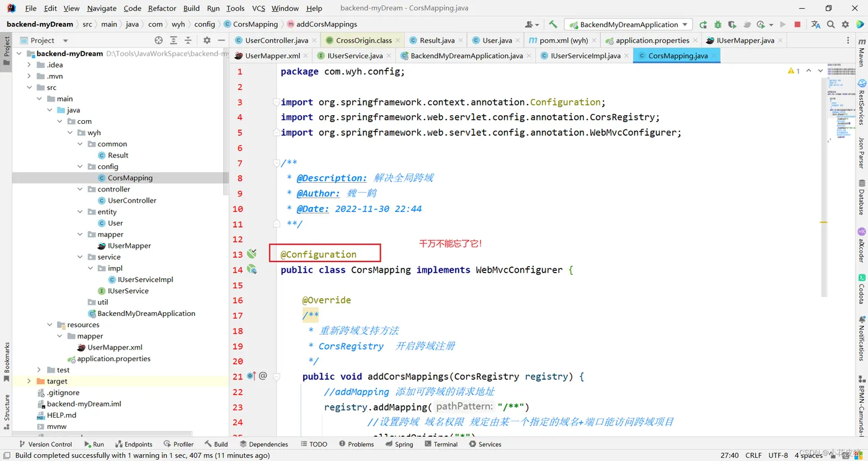Click the Select Opened File target icon
This screenshot has width=868, height=461.
point(159,40)
